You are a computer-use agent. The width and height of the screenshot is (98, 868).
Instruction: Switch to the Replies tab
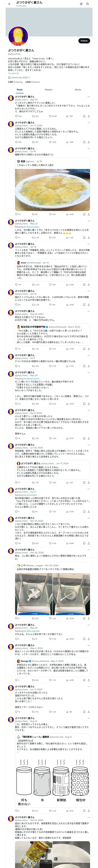coord(49,90)
